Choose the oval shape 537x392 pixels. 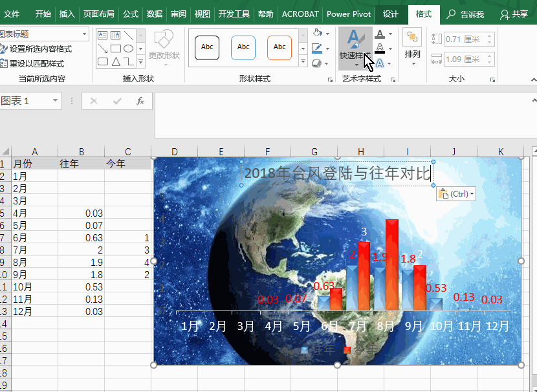tap(129, 49)
